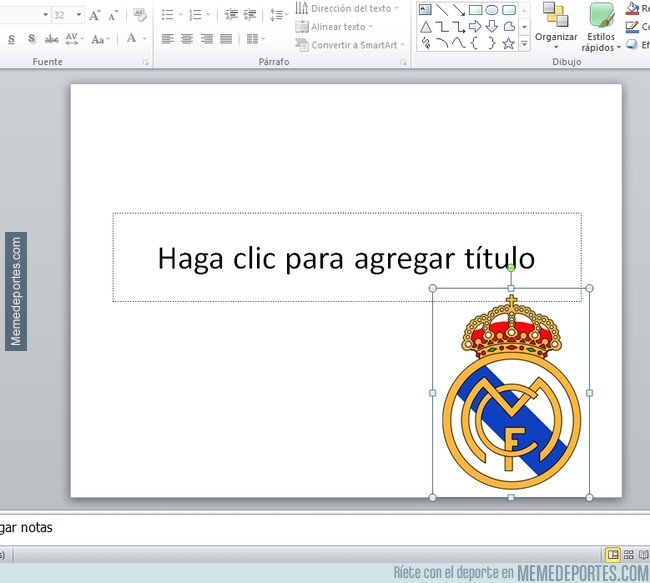Click the green rotation handle

click(x=511, y=268)
